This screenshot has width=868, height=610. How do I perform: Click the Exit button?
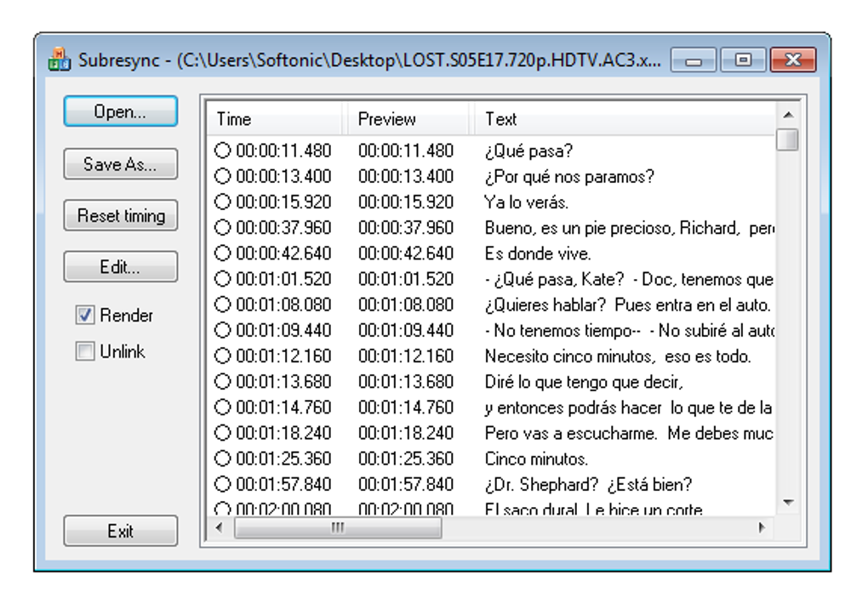click(x=120, y=531)
